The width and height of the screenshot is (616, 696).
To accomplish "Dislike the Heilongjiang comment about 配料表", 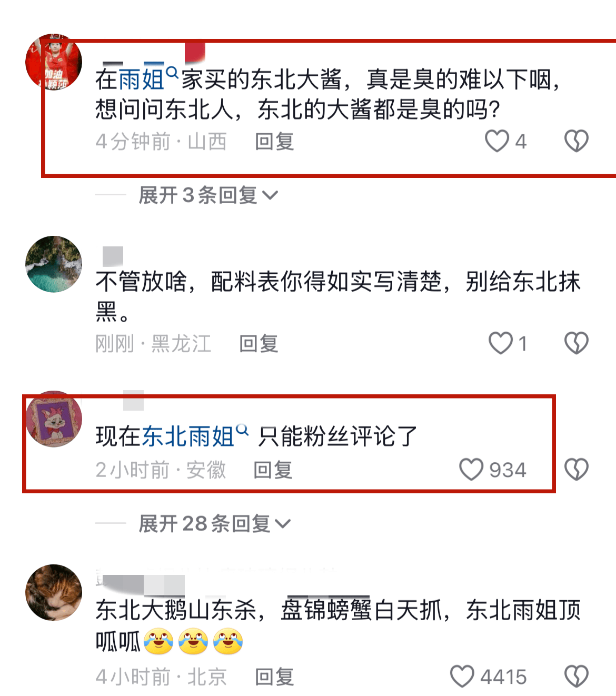I will coord(576,343).
